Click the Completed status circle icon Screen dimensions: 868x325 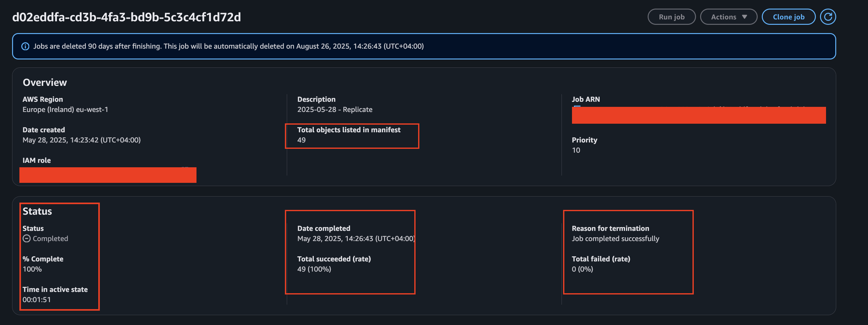click(27, 239)
